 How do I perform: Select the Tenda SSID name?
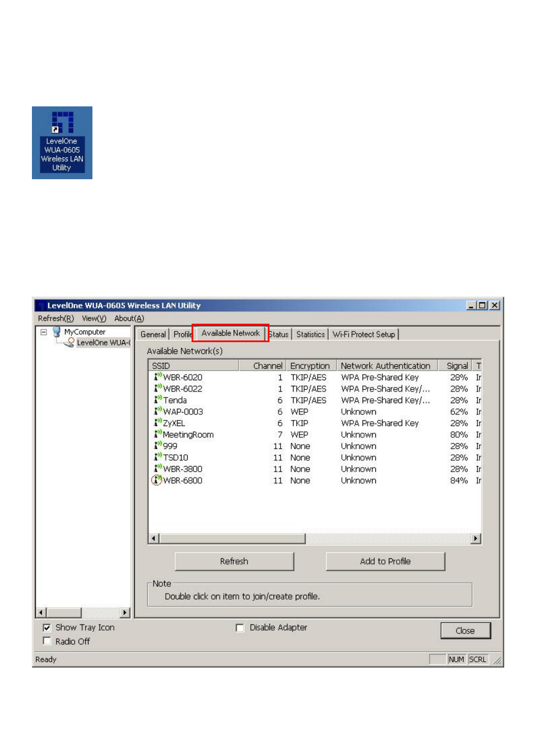click(x=175, y=400)
